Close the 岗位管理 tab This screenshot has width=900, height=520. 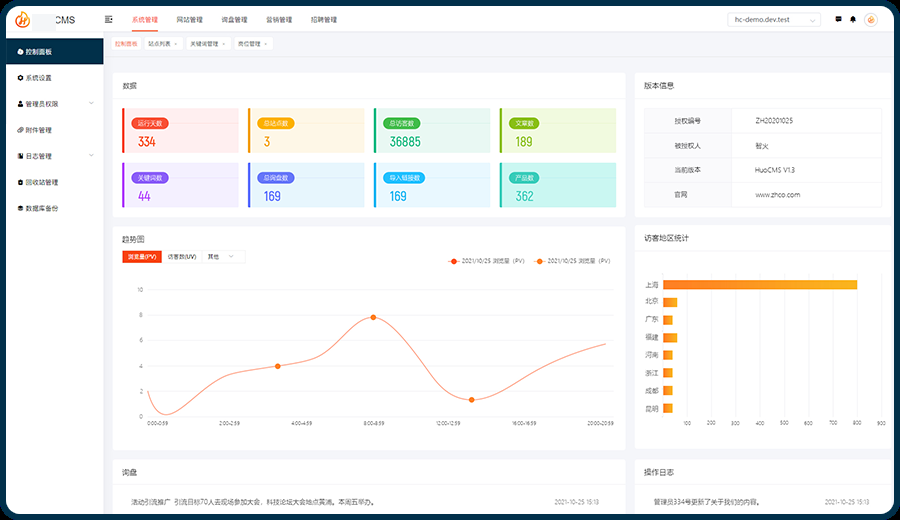tap(266, 44)
